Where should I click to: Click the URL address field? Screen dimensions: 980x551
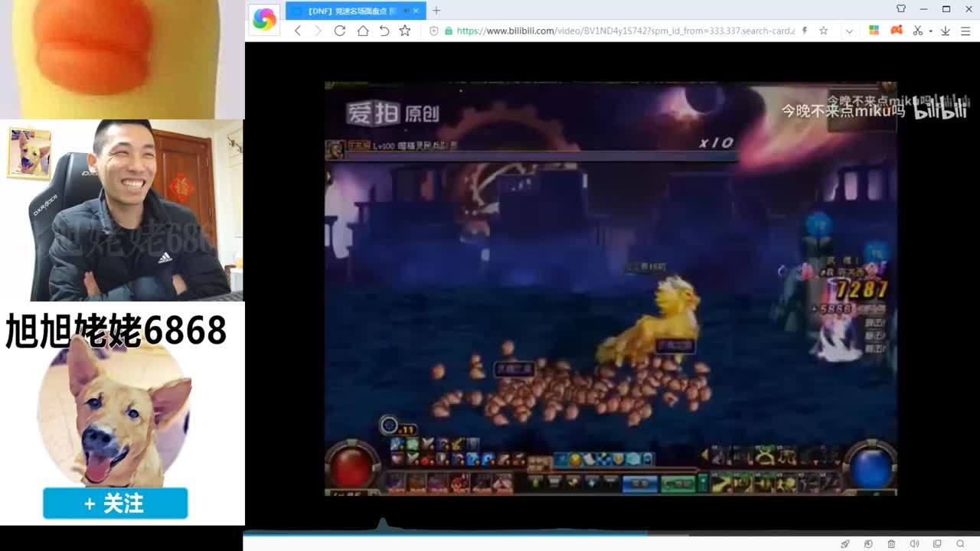(x=626, y=31)
